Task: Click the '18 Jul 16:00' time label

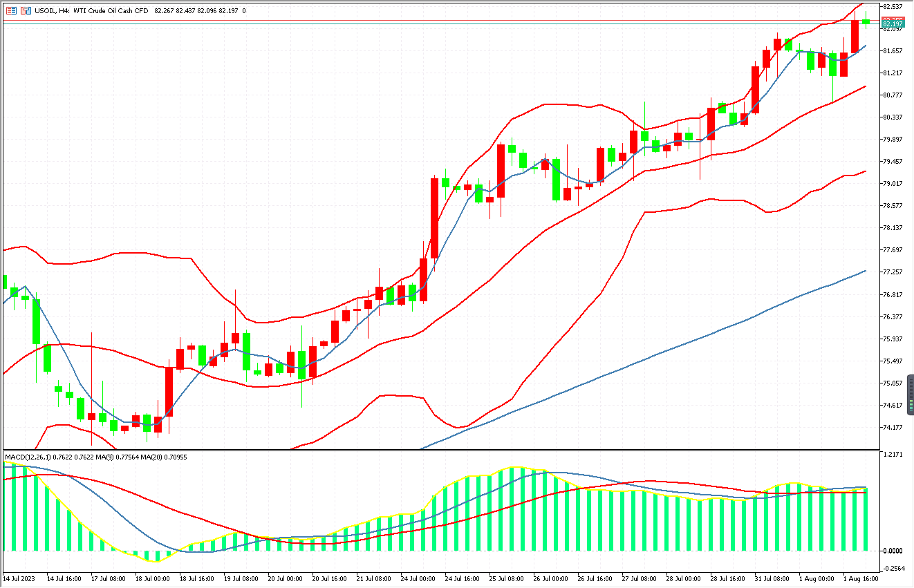Action: point(197,578)
